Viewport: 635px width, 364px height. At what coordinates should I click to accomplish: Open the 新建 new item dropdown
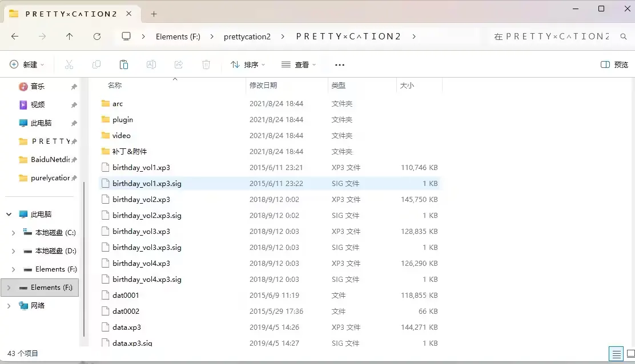[x=27, y=64]
